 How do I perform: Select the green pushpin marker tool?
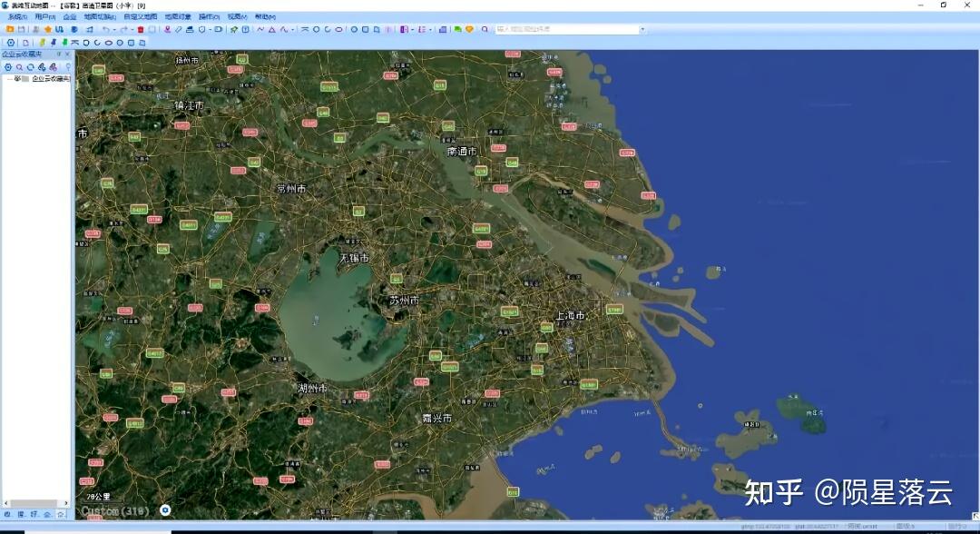[x=64, y=44]
